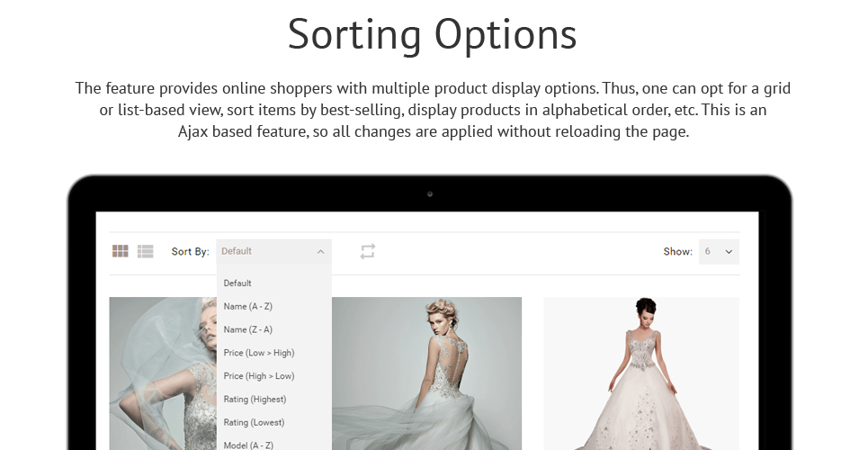This screenshot has height=450, width=868.
Task: Sort by Name (Z - A)
Action: 248,329
